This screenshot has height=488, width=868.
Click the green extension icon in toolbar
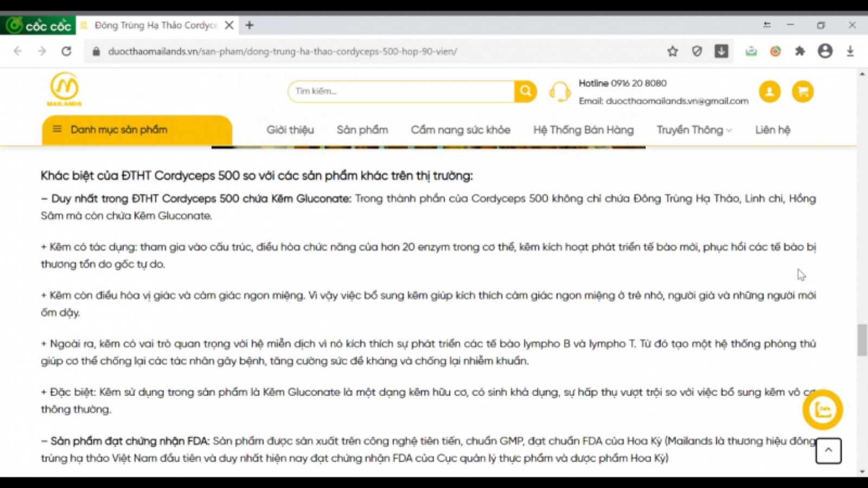(751, 52)
